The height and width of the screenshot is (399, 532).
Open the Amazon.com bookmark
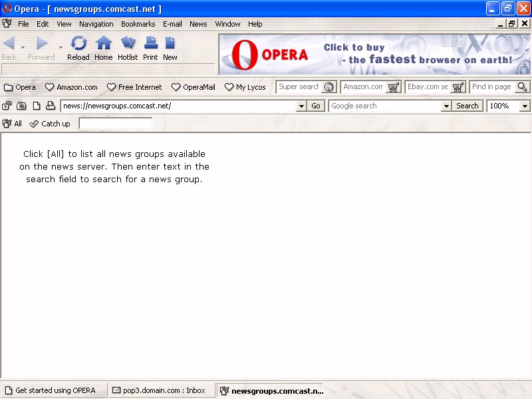[71, 87]
